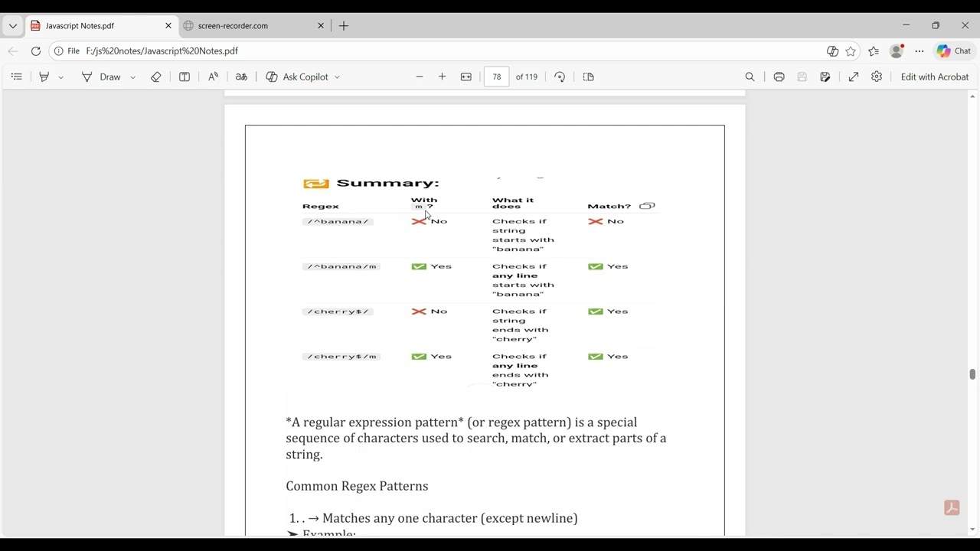Switch to the Javascript Notes.pdf tab
This screenshot has height=551, width=980.
(102, 26)
